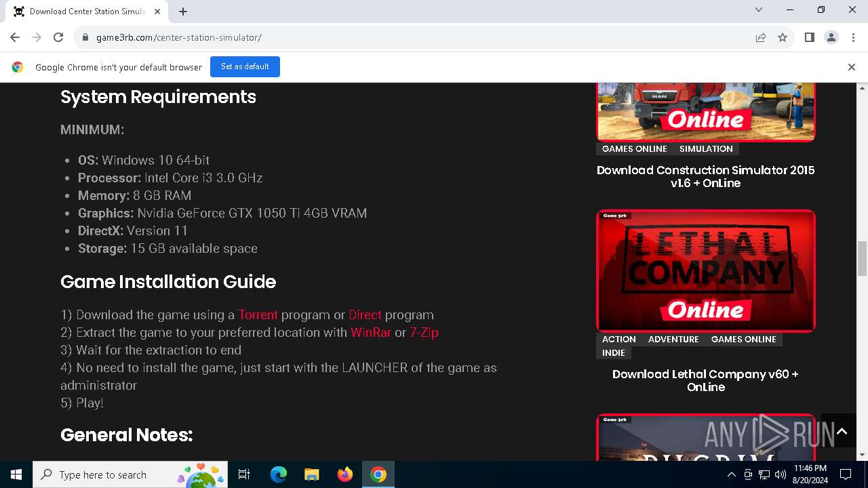Select the GTX 1050 Ti graphics line
This screenshot has height=488, width=868.
[x=222, y=213]
